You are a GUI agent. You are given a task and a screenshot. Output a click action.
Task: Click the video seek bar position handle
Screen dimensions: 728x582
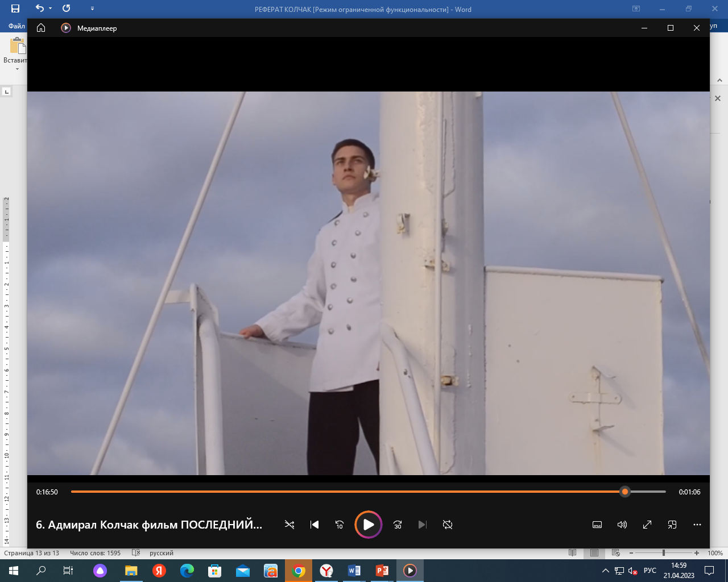[625, 492]
